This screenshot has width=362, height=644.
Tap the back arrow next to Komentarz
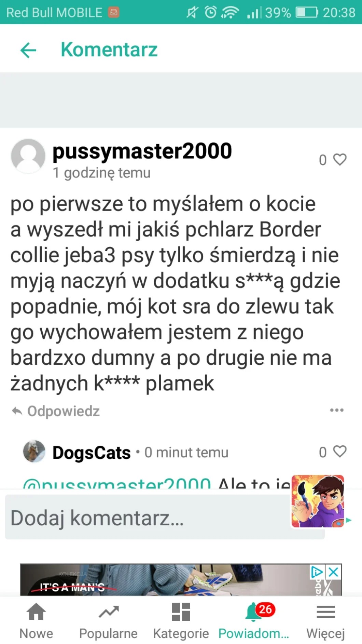(x=28, y=51)
